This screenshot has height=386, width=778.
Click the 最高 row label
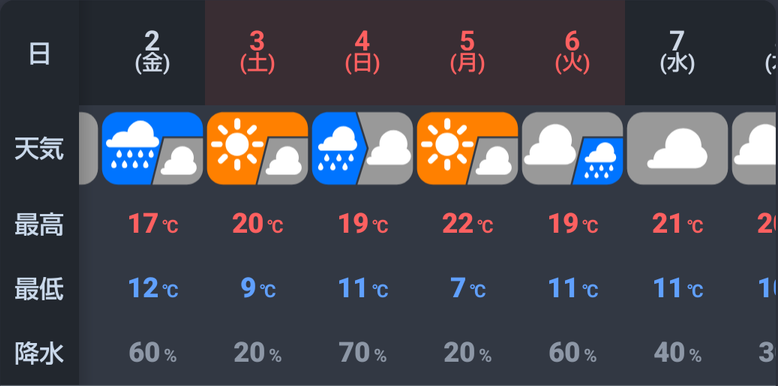click(x=39, y=224)
